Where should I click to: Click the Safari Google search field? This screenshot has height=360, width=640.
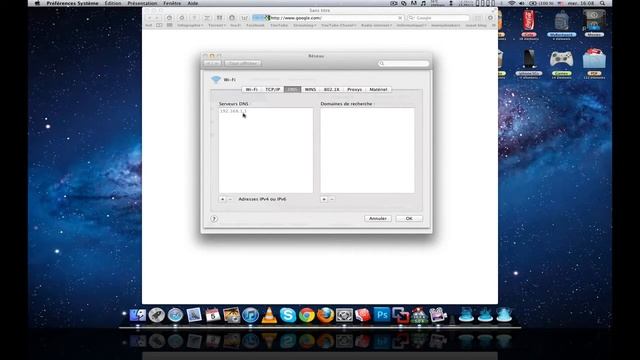pos(439,18)
